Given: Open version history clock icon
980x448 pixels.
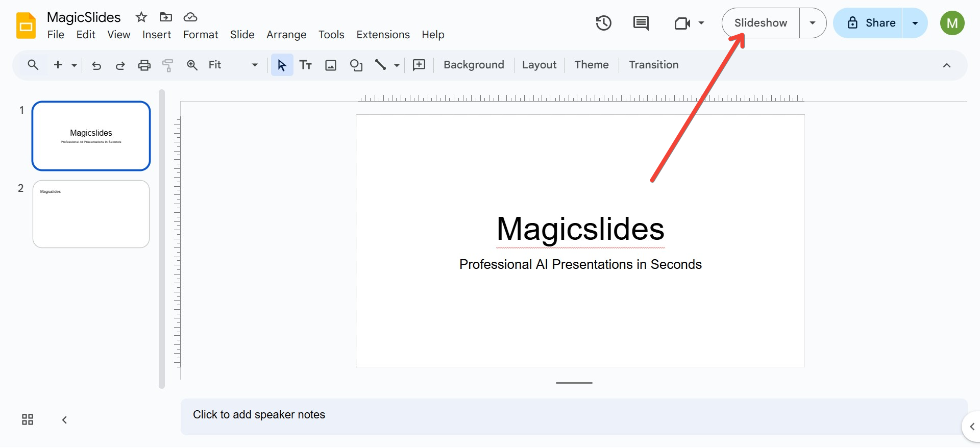Looking at the screenshot, I should 603,23.
